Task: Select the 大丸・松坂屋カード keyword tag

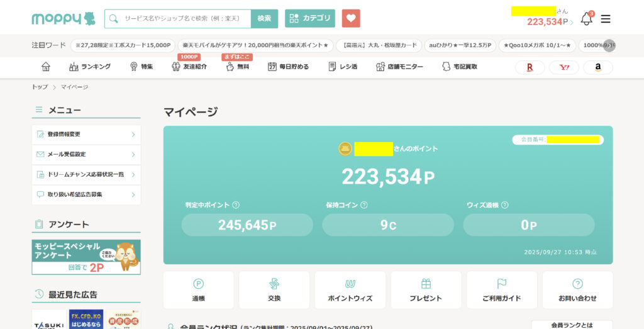Action: [379, 45]
